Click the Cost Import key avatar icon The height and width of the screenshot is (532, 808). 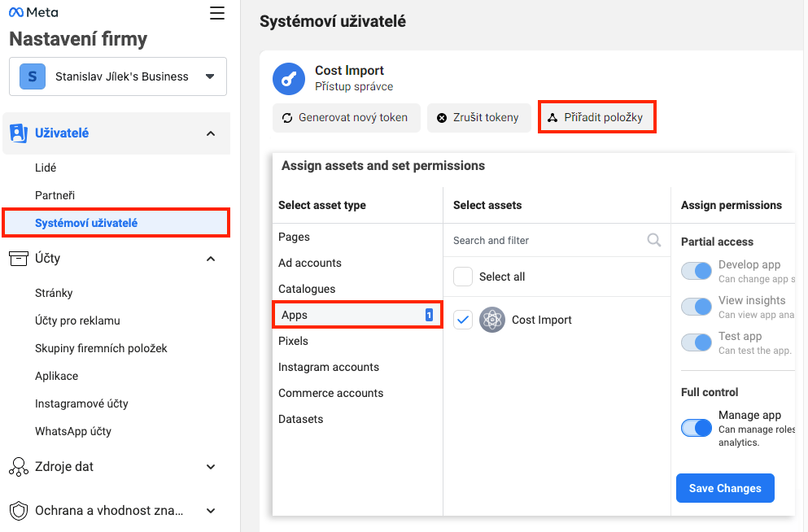coord(289,79)
